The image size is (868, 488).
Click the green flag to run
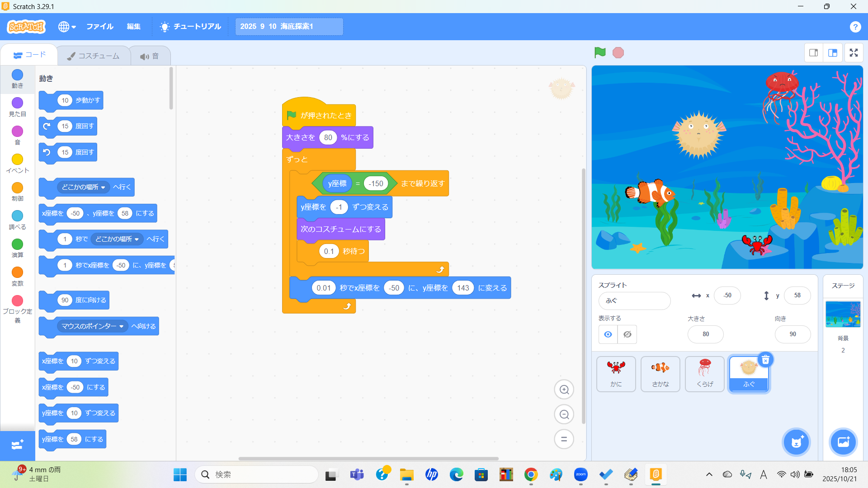tap(600, 53)
